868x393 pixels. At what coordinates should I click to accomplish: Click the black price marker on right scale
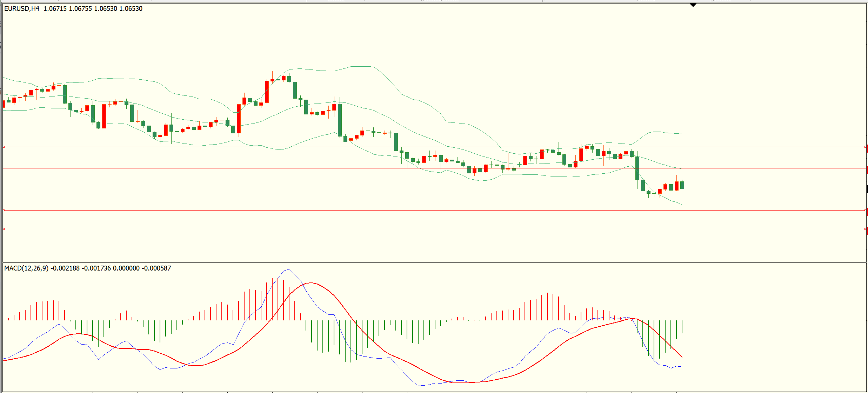tap(867, 189)
